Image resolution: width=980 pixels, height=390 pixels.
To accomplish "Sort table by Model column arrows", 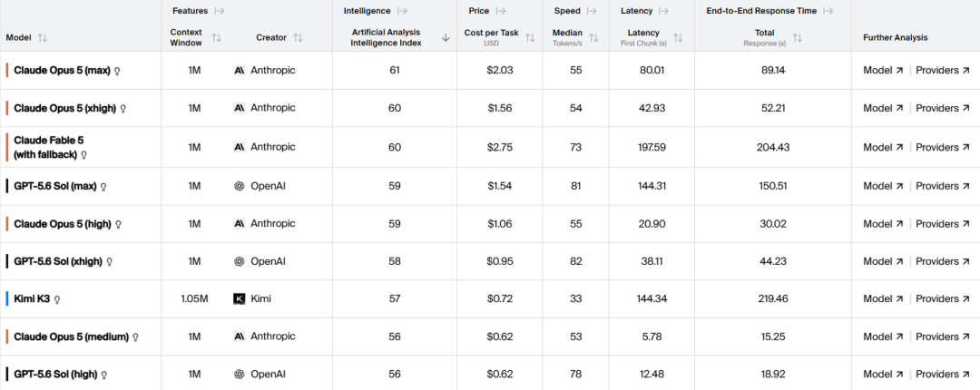I will click(x=42, y=37).
